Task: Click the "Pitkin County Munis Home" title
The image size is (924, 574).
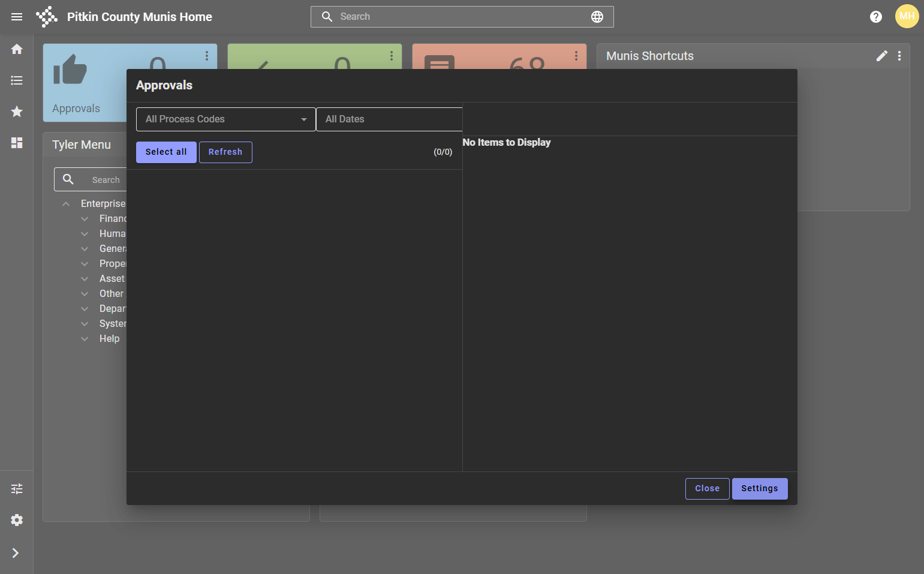Action: click(140, 17)
